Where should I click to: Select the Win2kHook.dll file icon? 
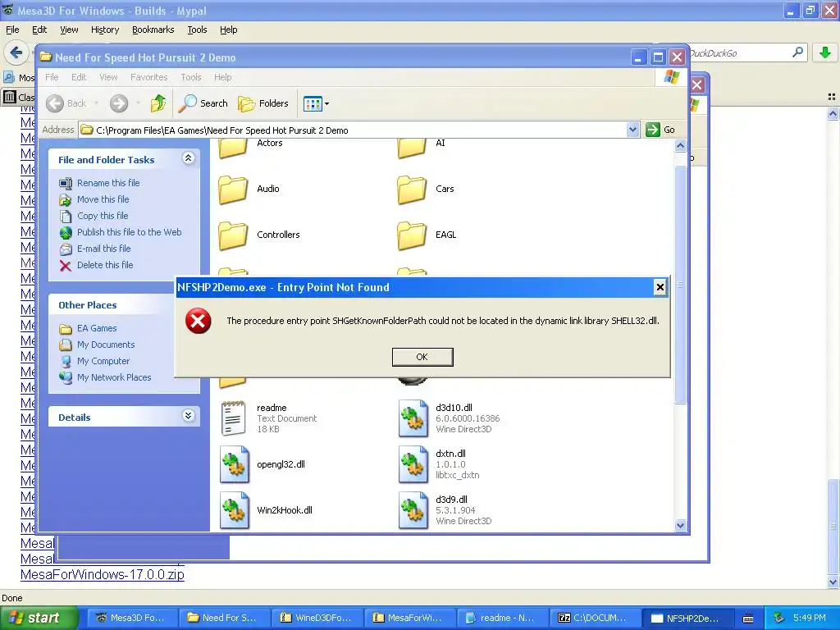click(x=235, y=510)
